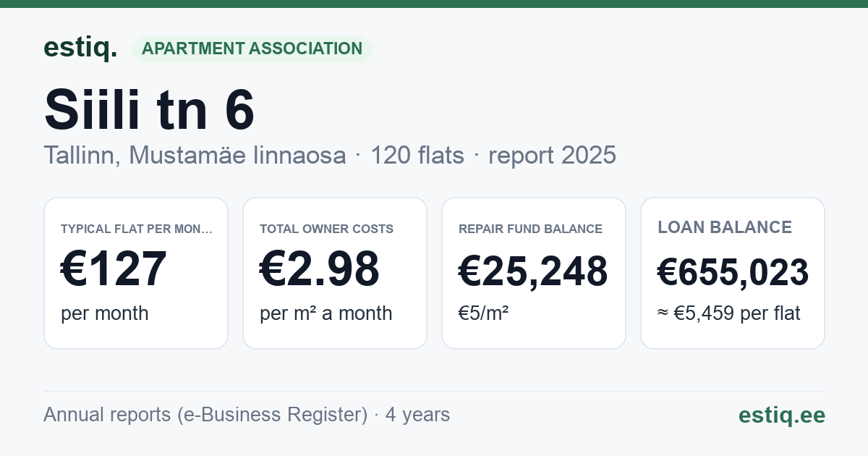
Task: Click the estiq. logo
Action: pos(80,48)
